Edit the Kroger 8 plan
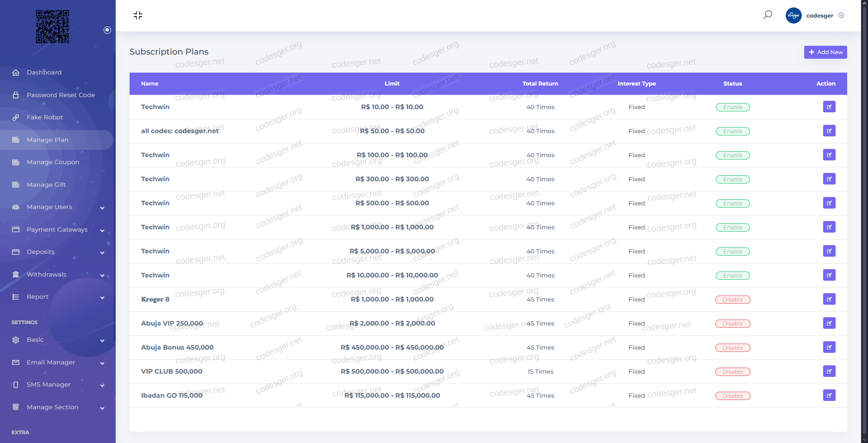The height and width of the screenshot is (443, 868). tap(829, 299)
